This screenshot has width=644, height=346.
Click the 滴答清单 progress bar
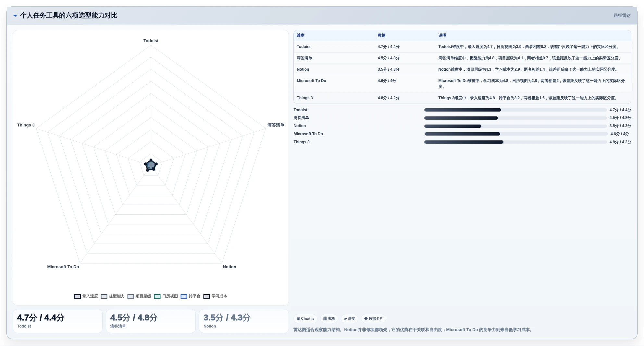(x=515, y=118)
